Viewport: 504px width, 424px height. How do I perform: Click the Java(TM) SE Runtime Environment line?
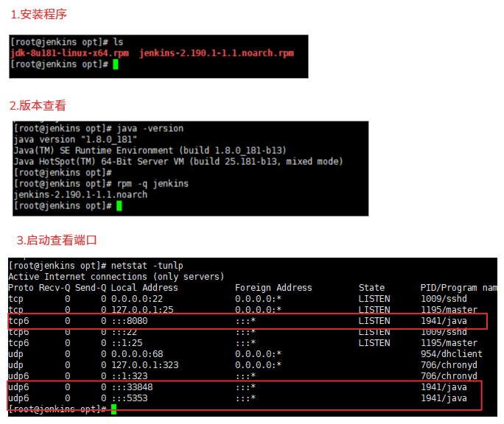click(150, 150)
